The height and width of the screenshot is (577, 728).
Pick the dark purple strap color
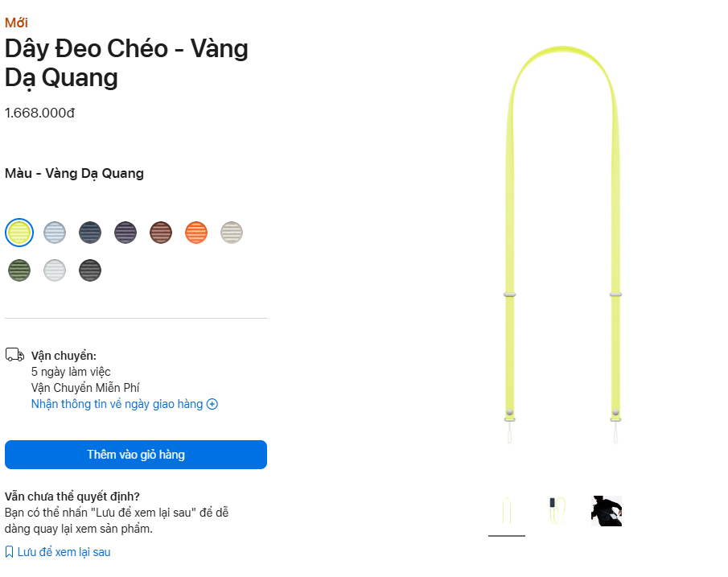(x=125, y=232)
